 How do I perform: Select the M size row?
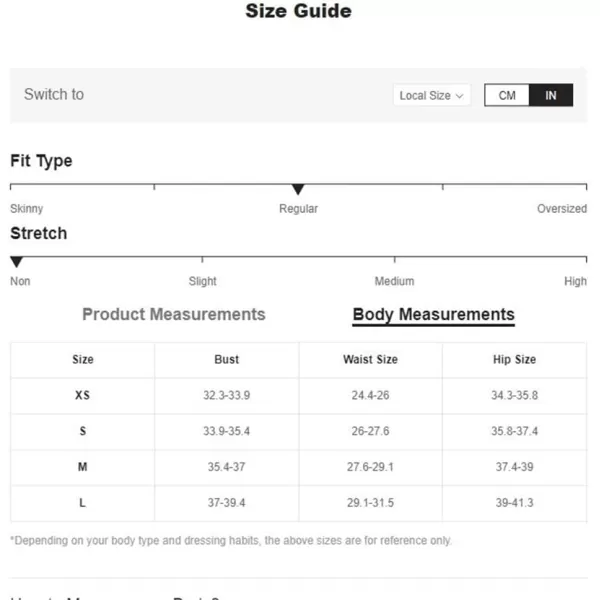pos(298,467)
